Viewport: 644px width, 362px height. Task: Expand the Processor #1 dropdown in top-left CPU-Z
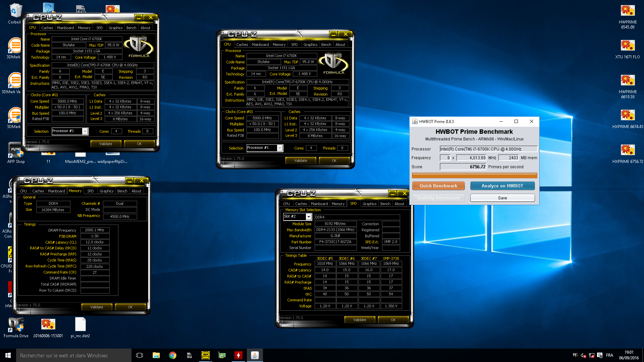(x=85, y=131)
